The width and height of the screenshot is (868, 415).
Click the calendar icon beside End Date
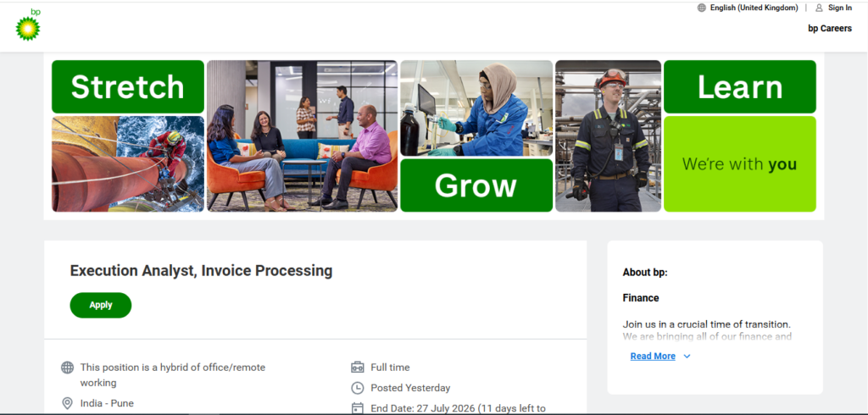coord(358,408)
